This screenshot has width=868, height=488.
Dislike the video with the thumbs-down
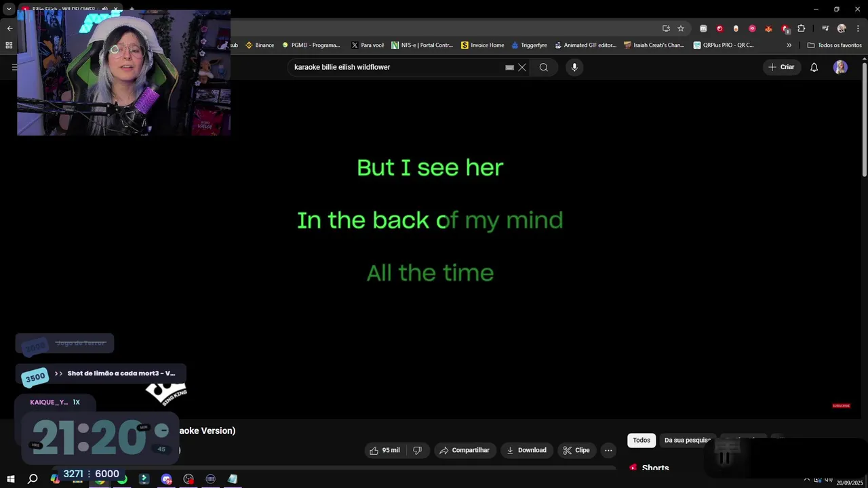click(x=418, y=450)
